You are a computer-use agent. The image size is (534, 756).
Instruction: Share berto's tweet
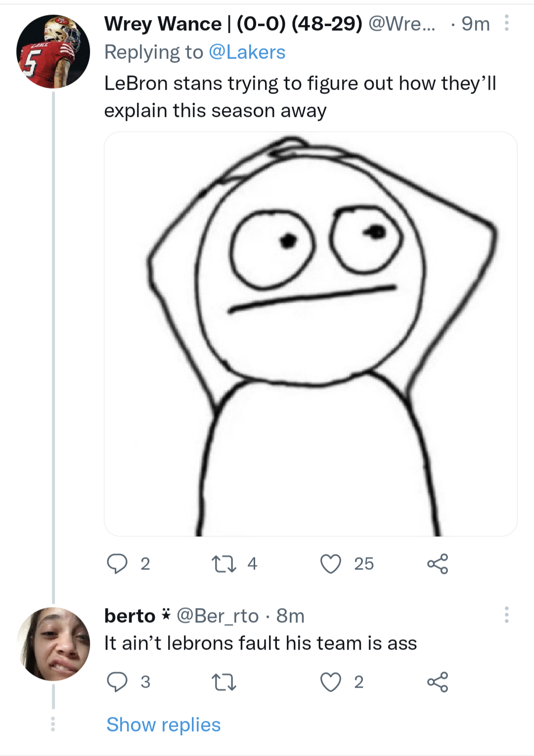[438, 682]
